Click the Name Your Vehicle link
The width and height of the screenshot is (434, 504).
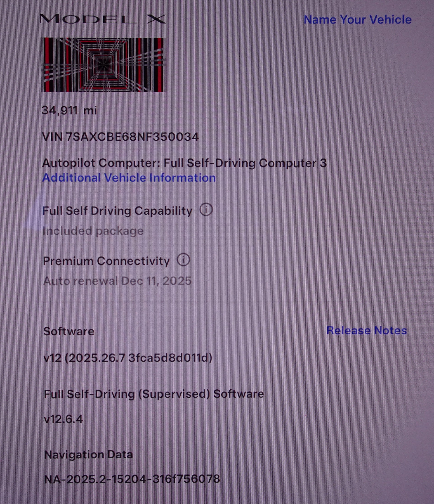357,19
